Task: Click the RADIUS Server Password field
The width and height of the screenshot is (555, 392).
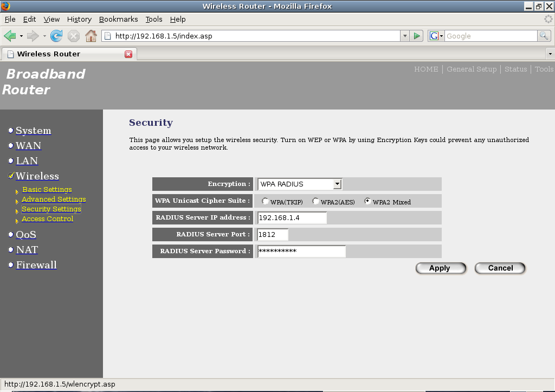Action: click(x=301, y=251)
